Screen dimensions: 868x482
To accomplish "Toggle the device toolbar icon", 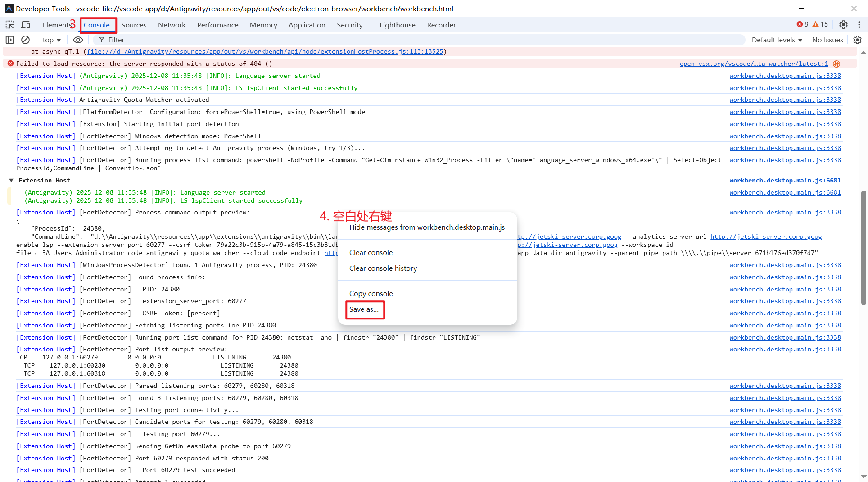I will (26, 25).
